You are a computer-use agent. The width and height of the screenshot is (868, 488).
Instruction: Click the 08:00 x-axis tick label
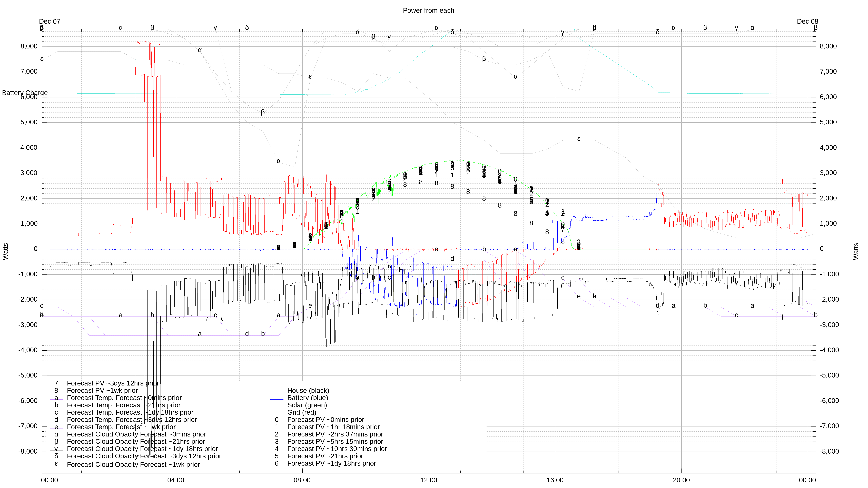click(302, 480)
